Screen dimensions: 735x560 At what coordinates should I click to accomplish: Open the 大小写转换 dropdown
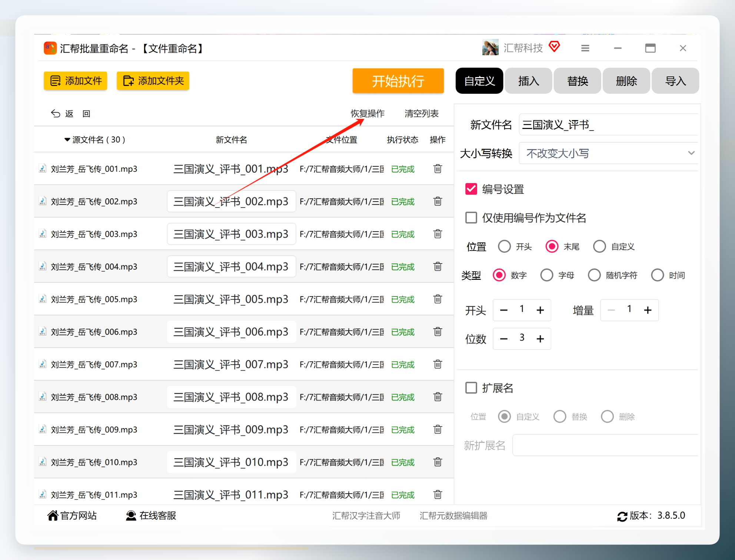point(608,153)
